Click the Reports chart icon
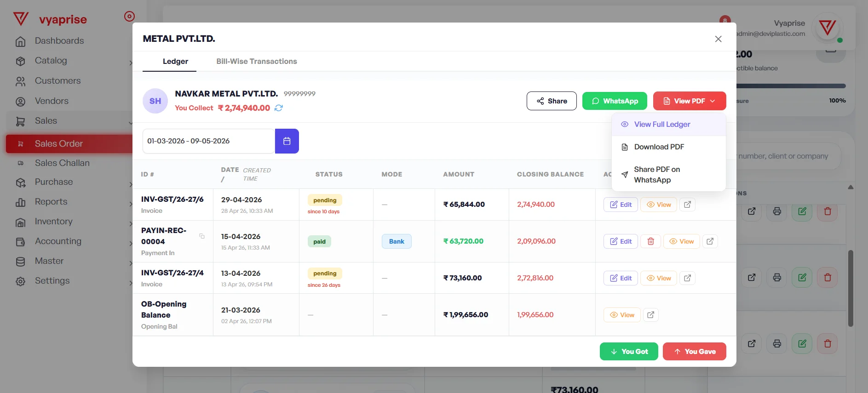The height and width of the screenshot is (393, 868). tap(21, 202)
